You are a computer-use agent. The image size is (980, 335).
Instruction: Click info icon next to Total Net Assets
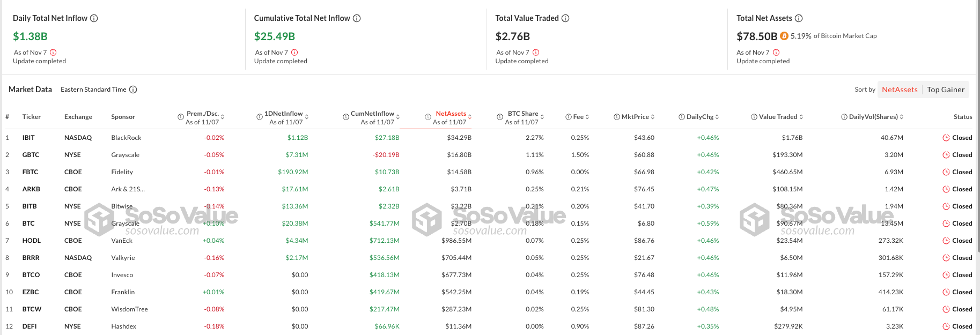point(799,18)
